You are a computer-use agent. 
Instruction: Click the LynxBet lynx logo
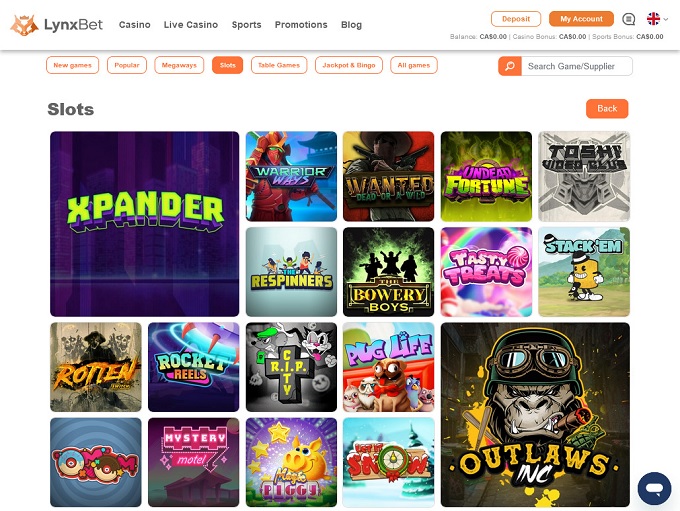tap(24, 25)
